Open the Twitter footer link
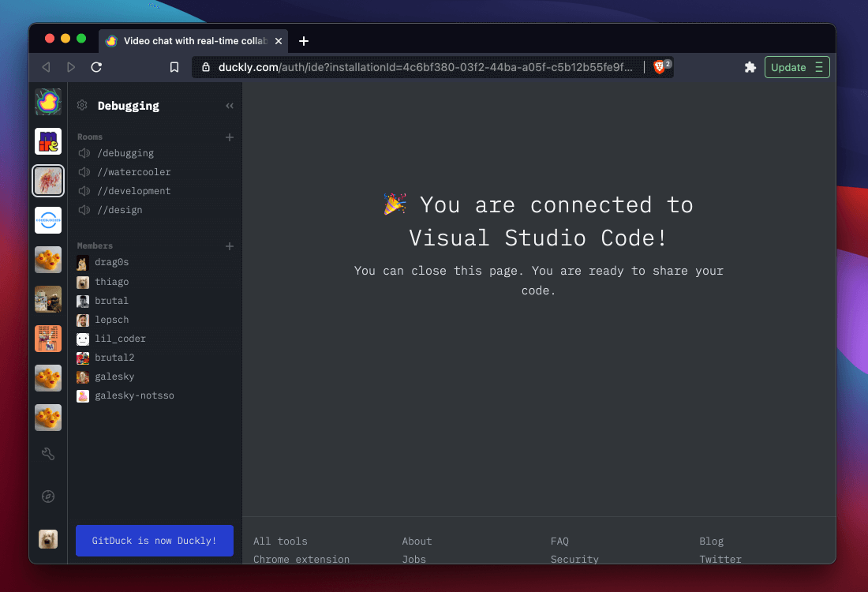This screenshot has height=592, width=868. pos(720,559)
